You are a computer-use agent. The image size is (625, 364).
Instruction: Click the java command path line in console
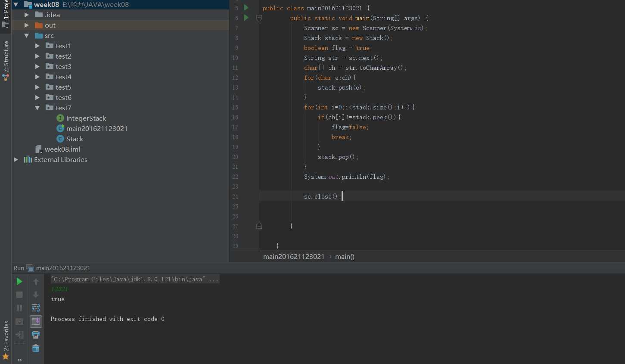(x=134, y=279)
